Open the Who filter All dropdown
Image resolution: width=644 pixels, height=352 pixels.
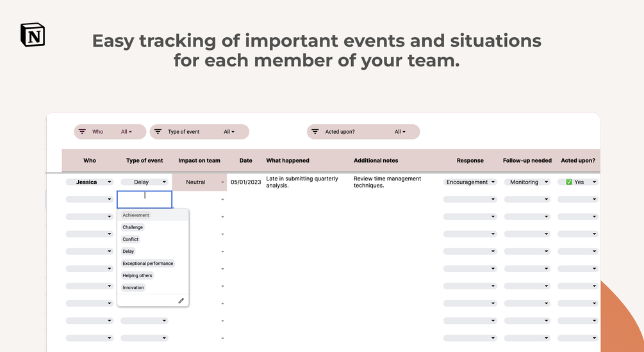(126, 132)
